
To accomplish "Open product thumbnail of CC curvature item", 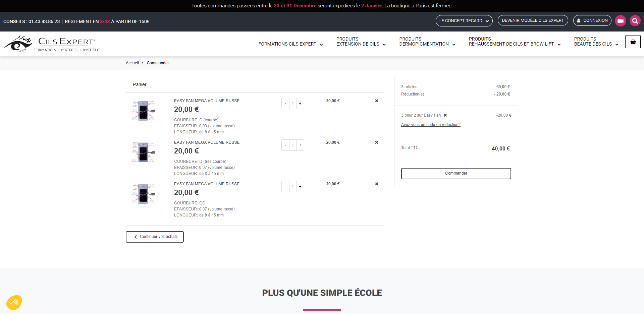I will 143,193.
